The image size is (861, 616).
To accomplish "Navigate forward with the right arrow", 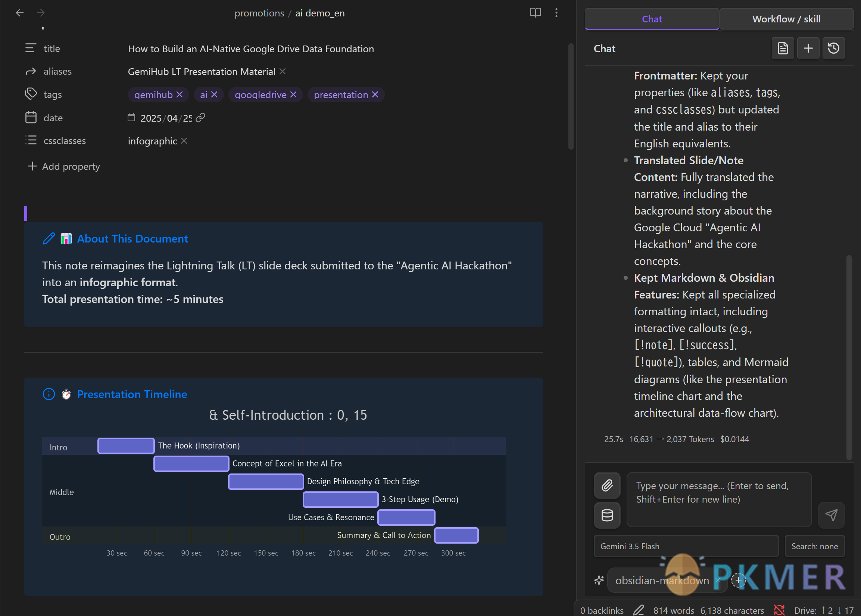I will [x=41, y=13].
